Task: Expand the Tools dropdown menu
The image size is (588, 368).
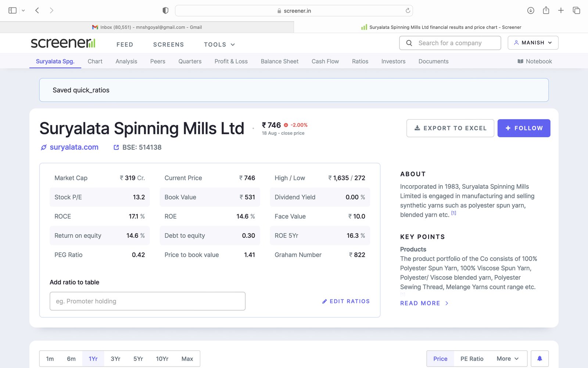Action: point(219,45)
